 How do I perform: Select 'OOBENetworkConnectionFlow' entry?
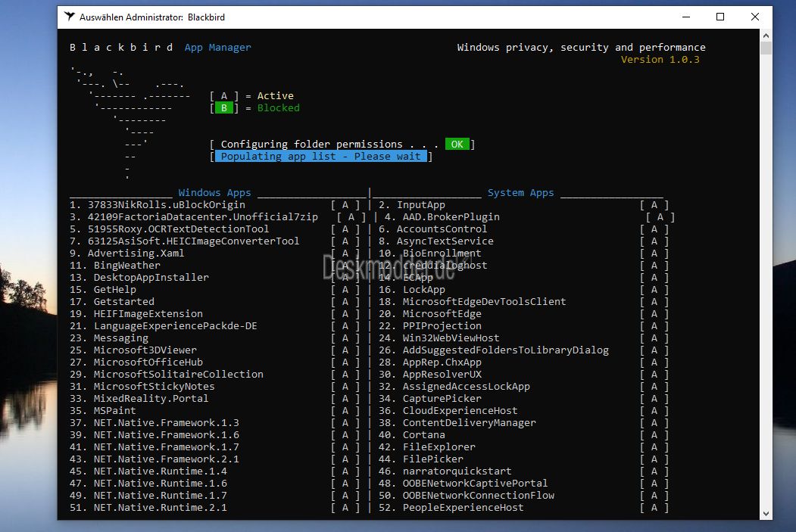coord(478,496)
